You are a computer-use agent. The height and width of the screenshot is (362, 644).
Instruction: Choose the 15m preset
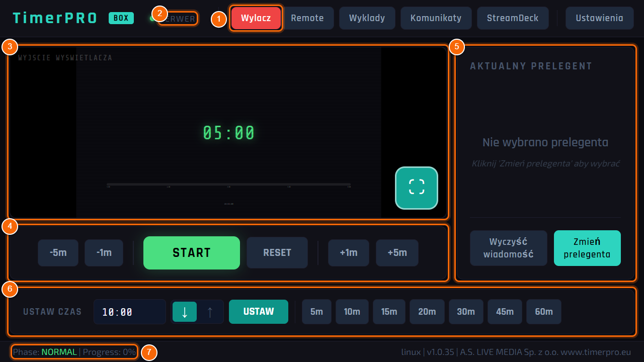pos(389,312)
